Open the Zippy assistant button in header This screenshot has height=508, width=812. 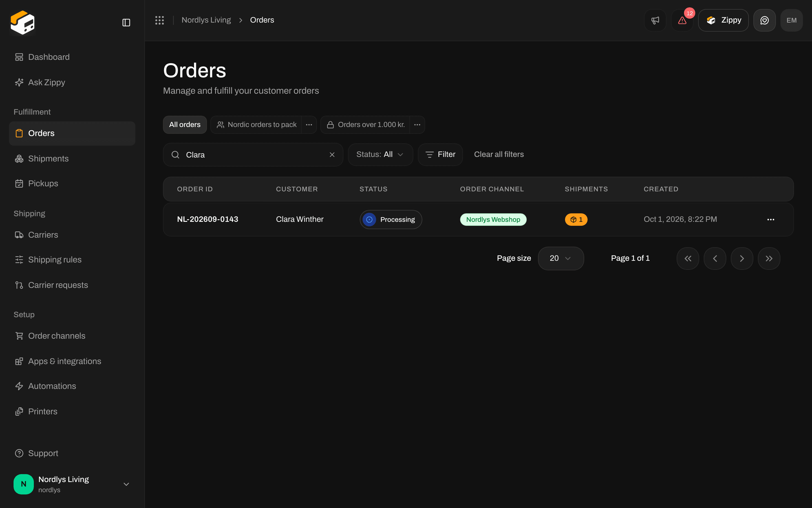723,20
